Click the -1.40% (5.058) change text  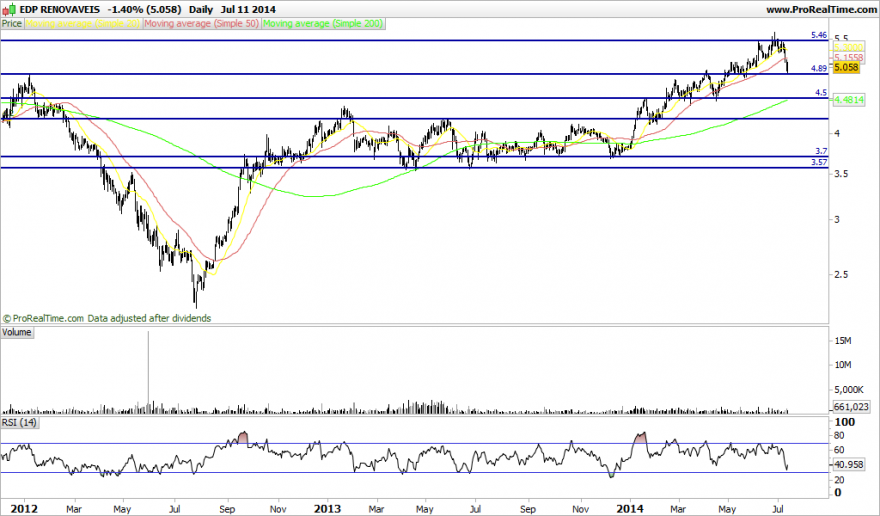click(x=145, y=10)
